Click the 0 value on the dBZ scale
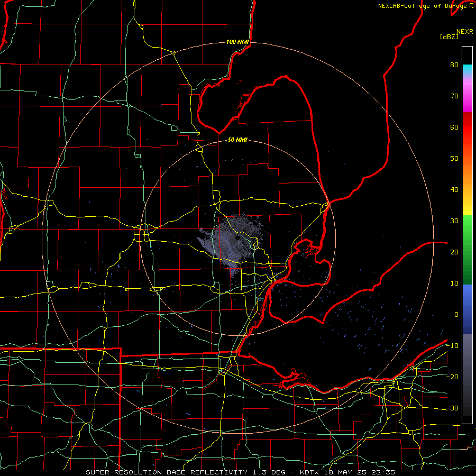The image size is (476, 476). pyautogui.click(x=456, y=315)
